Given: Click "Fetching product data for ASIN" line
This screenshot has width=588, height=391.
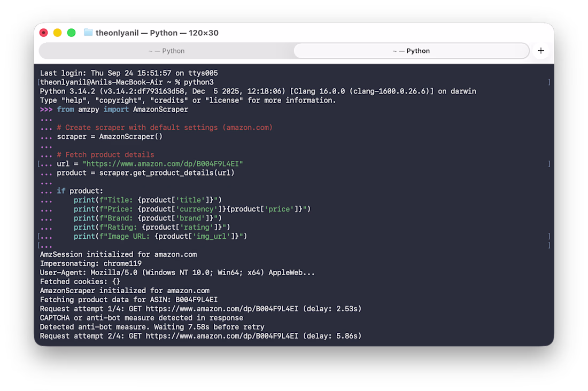Looking at the screenshot, I should [129, 300].
